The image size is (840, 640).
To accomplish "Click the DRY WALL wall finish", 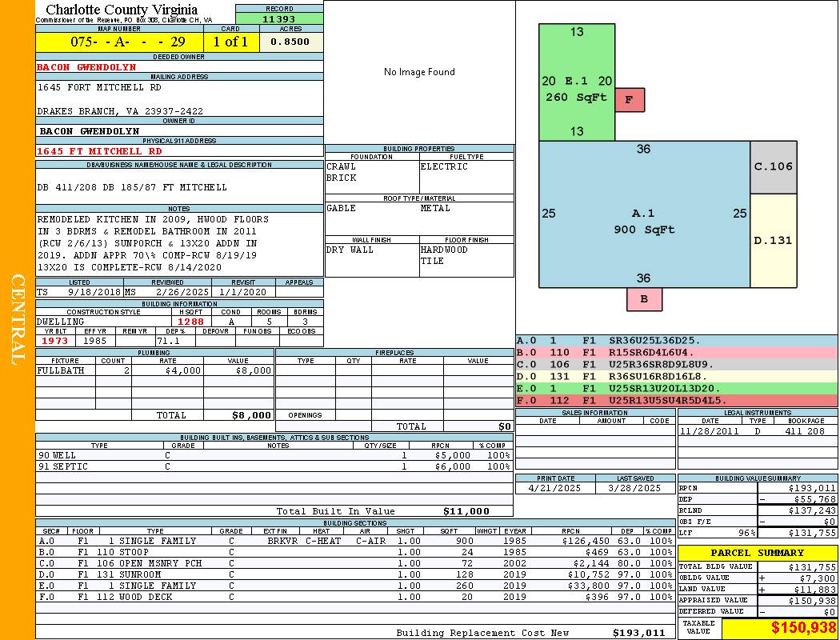I will (x=350, y=250).
